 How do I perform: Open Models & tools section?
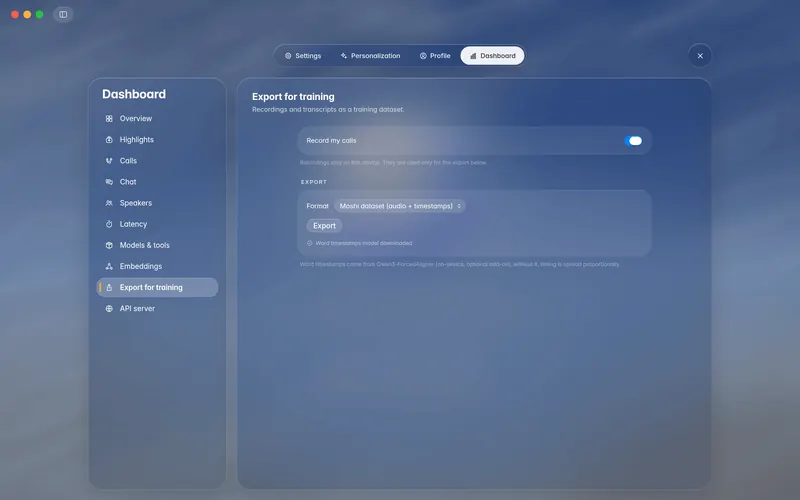click(x=157, y=245)
